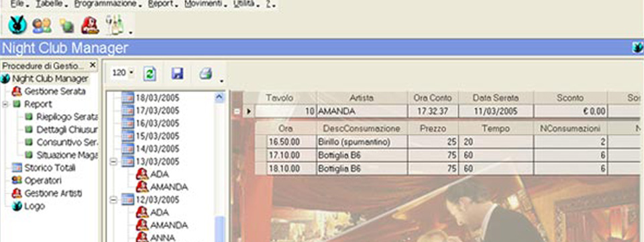The height and width of the screenshot is (242, 644).
Task: Click the Ora Conto column header
Action: (433, 98)
